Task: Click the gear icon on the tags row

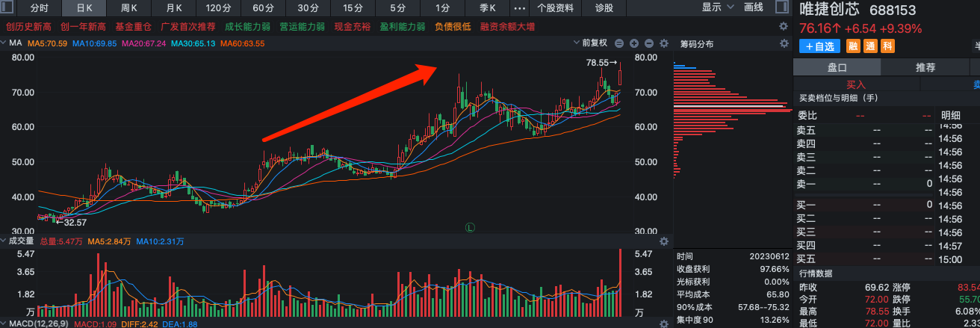Action: (x=784, y=26)
